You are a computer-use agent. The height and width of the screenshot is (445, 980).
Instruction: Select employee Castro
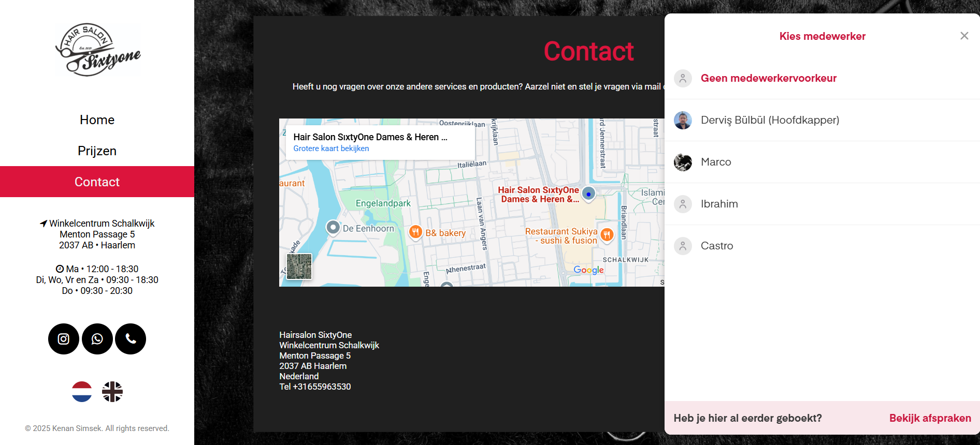point(822,246)
